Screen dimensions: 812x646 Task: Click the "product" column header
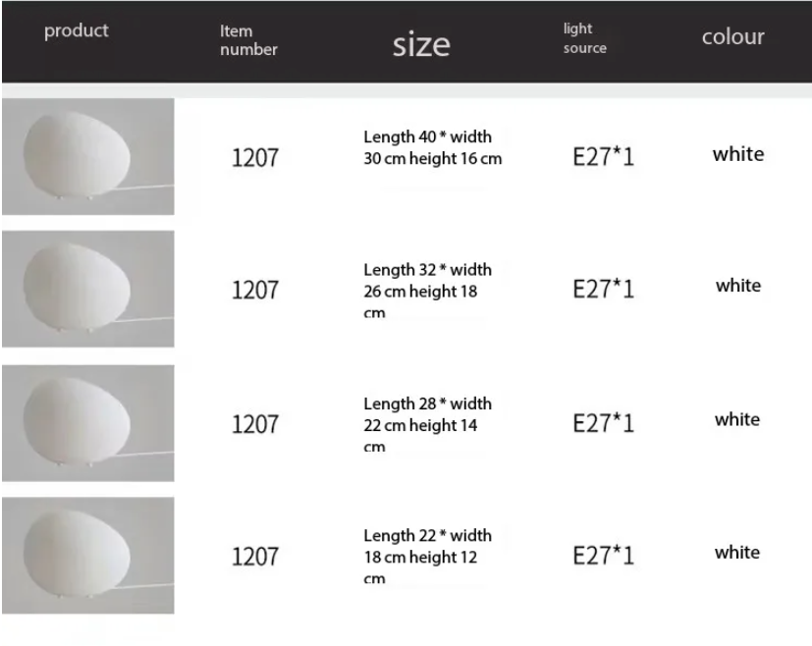77,31
